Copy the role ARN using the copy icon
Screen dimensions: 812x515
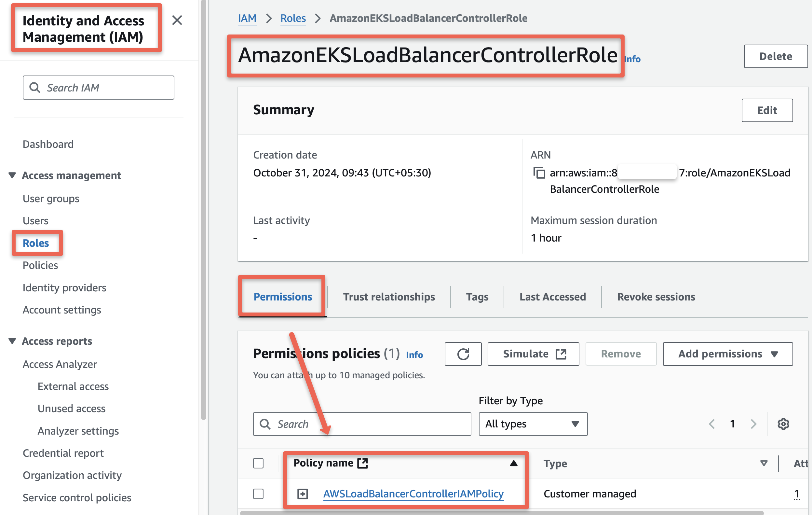tap(540, 173)
